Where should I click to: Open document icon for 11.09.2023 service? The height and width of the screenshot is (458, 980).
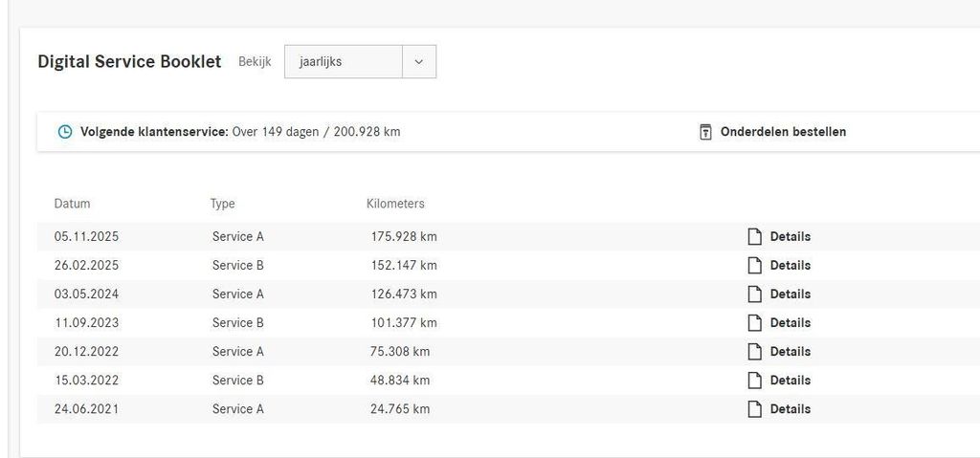755,323
